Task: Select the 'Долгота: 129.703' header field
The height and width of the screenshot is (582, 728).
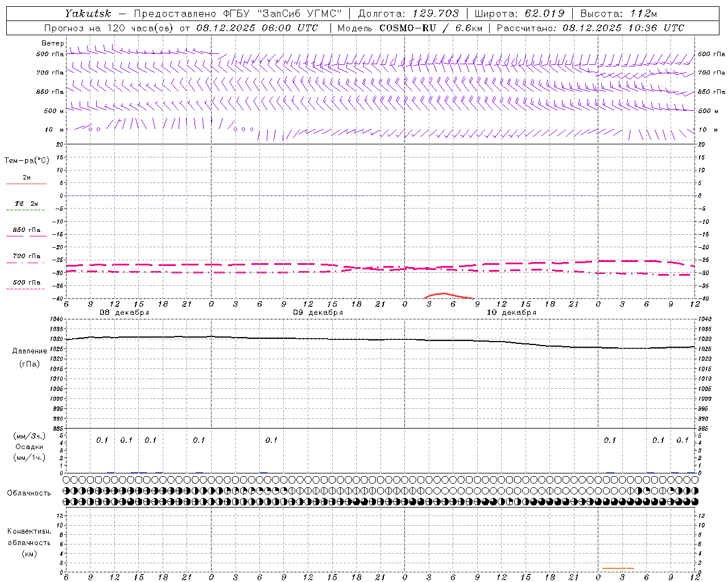Action: point(408,14)
